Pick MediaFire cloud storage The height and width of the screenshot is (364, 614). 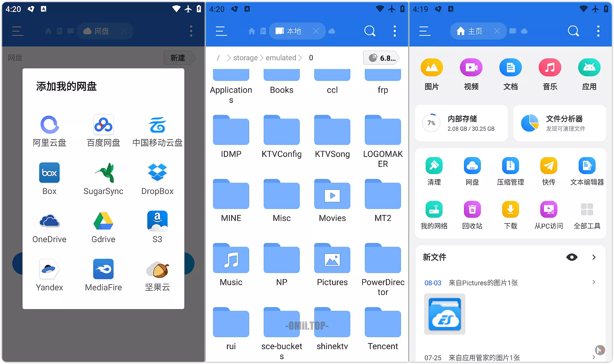104,275
